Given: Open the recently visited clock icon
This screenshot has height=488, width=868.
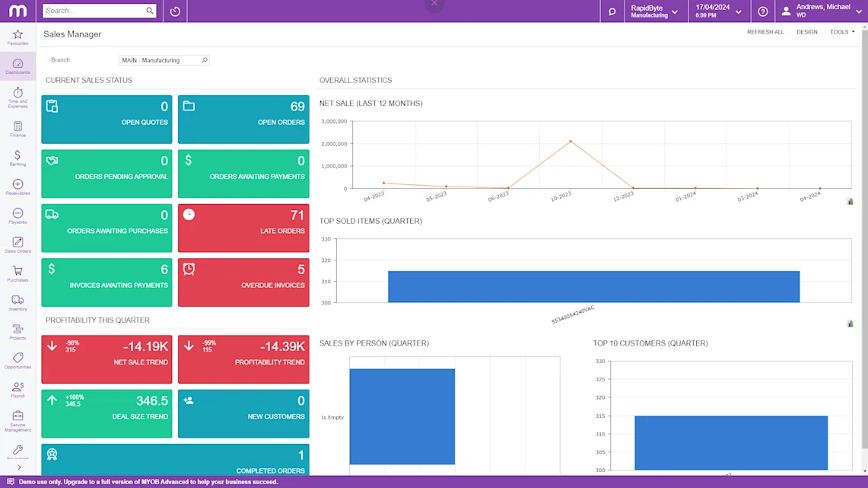Looking at the screenshot, I should coord(174,11).
